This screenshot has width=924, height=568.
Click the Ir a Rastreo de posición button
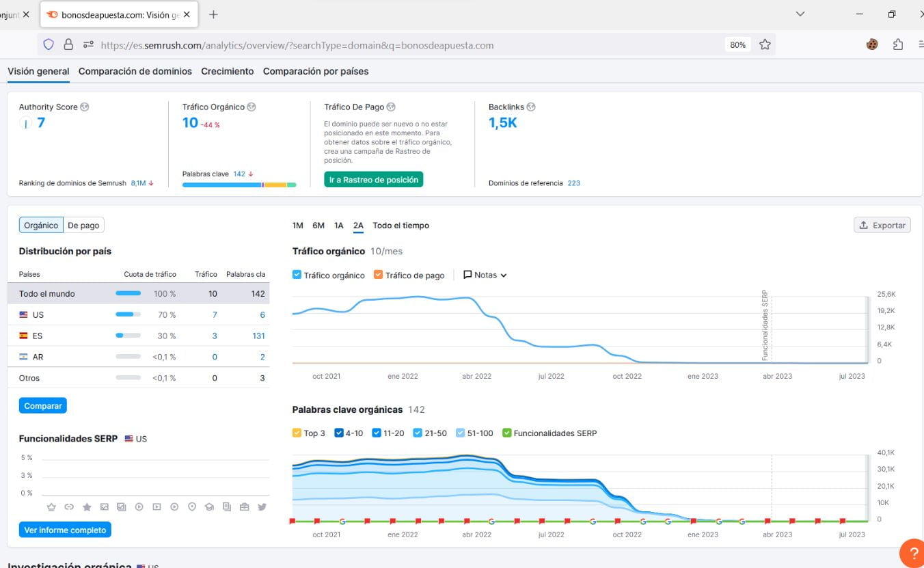tap(374, 179)
